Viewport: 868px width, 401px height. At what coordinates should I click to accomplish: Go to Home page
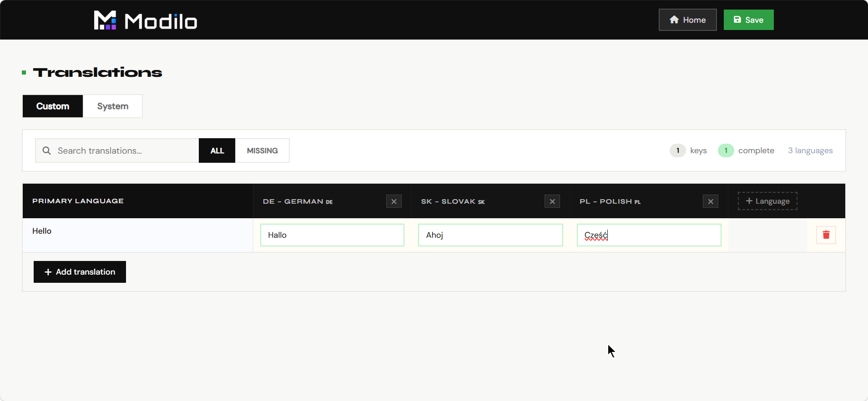coord(687,20)
